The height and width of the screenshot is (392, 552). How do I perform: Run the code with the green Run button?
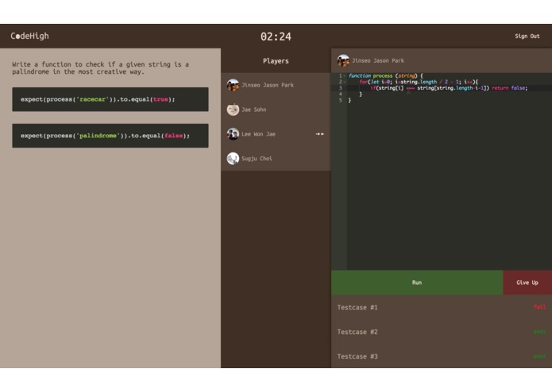tap(417, 282)
